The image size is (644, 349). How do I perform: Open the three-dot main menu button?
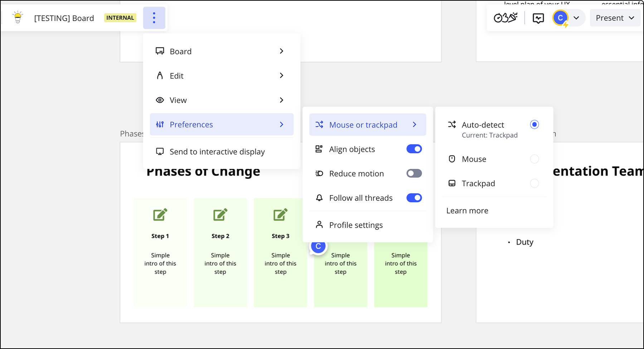[154, 18]
